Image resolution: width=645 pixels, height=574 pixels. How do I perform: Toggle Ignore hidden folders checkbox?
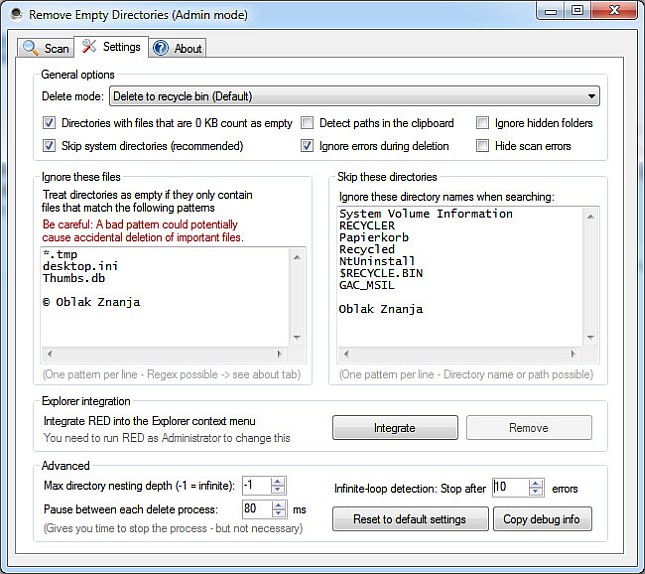click(x=484, y=124)
